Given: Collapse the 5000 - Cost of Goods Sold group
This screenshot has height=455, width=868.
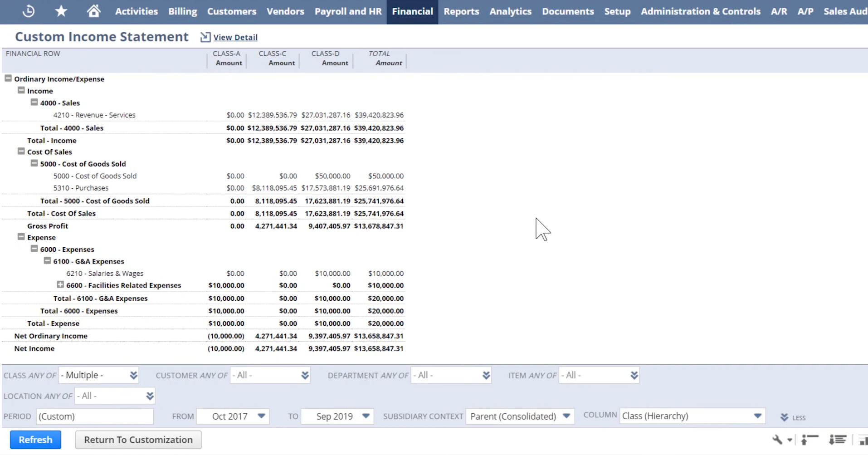Looking at the screenshot, I should pos(34,163).
